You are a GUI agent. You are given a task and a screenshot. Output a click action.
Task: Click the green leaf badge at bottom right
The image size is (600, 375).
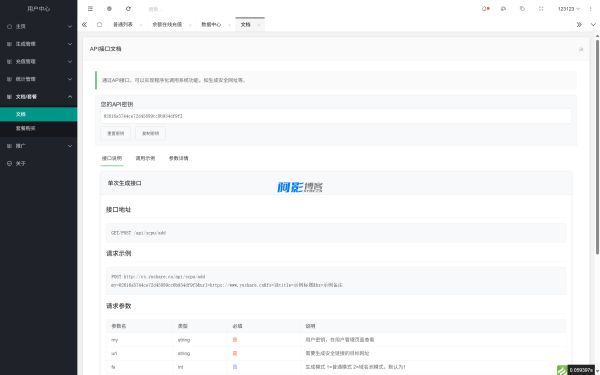coord(562,370)
